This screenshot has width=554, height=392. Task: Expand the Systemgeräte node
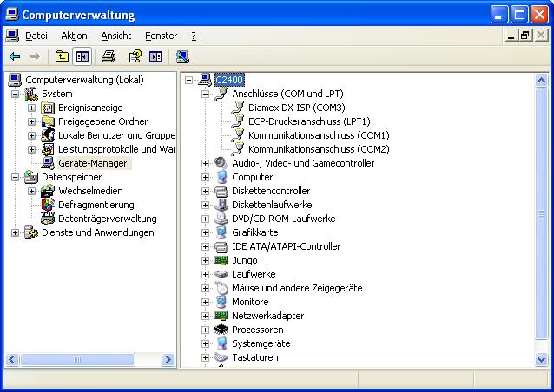[x=205, y=343]
